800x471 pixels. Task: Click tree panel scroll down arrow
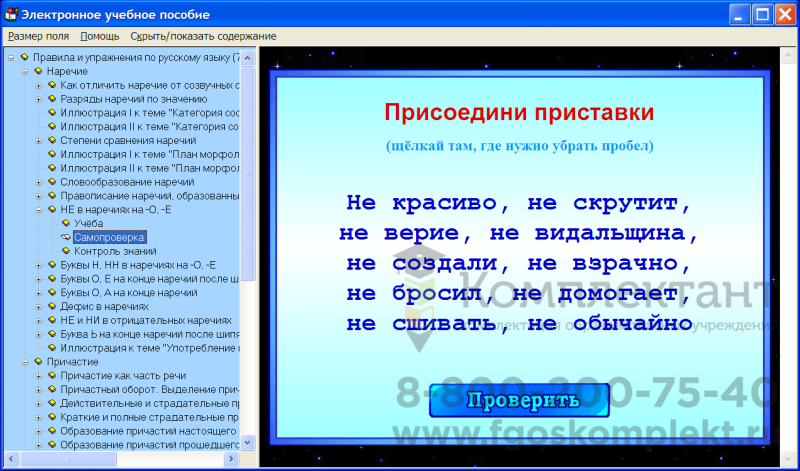247,442
